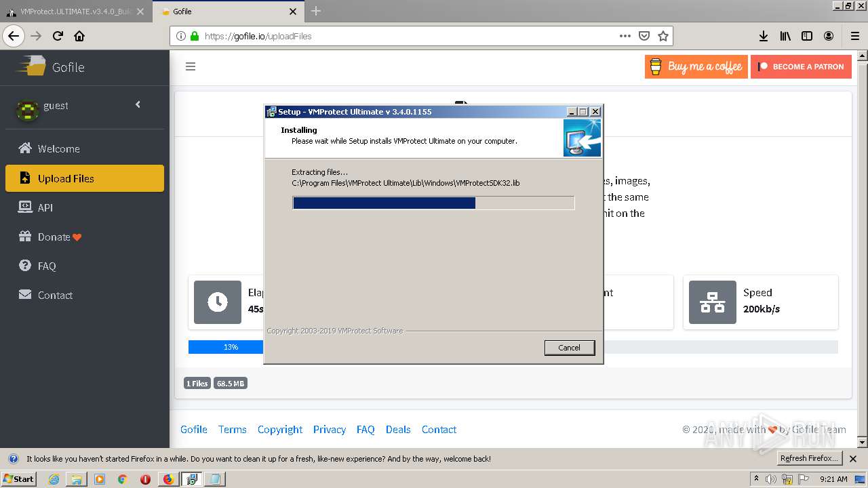The height and width of the screenshot is (488, 868).
Task: Open the Library bookshelf icon
Action: (x=785, y=36)
